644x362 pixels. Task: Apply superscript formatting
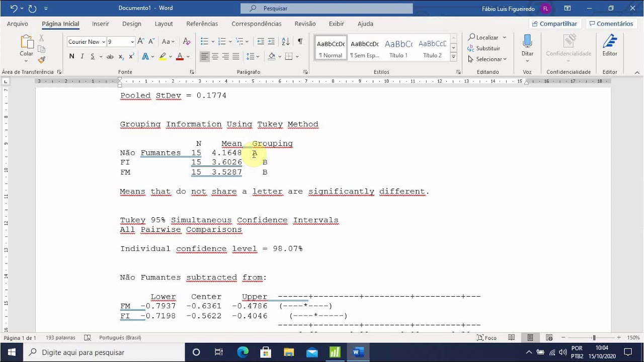tap(131, 56)
